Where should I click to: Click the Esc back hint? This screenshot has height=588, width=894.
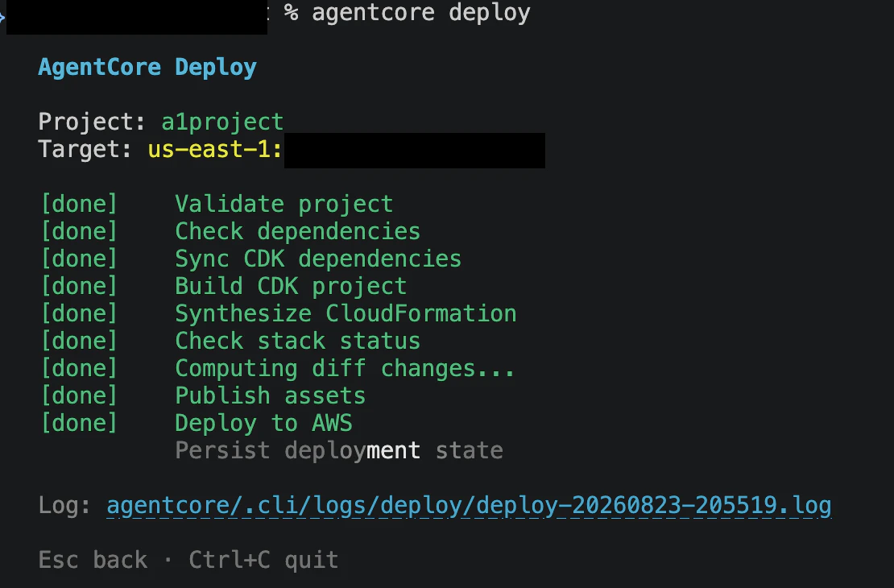(x=93, y=560)
